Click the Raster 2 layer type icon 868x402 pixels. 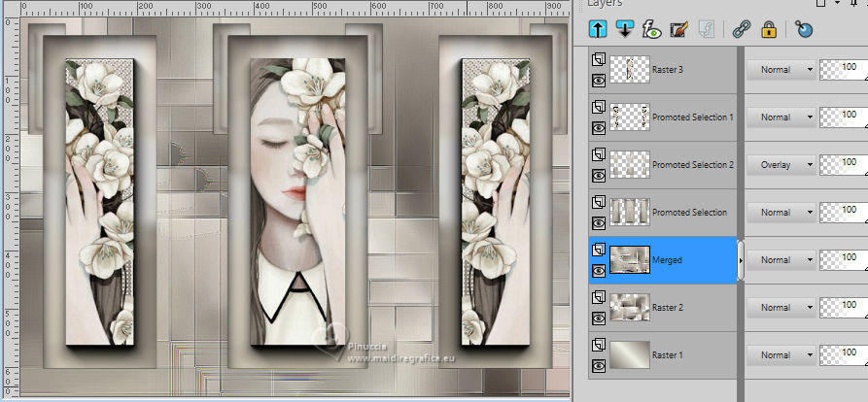coord(599,297)
